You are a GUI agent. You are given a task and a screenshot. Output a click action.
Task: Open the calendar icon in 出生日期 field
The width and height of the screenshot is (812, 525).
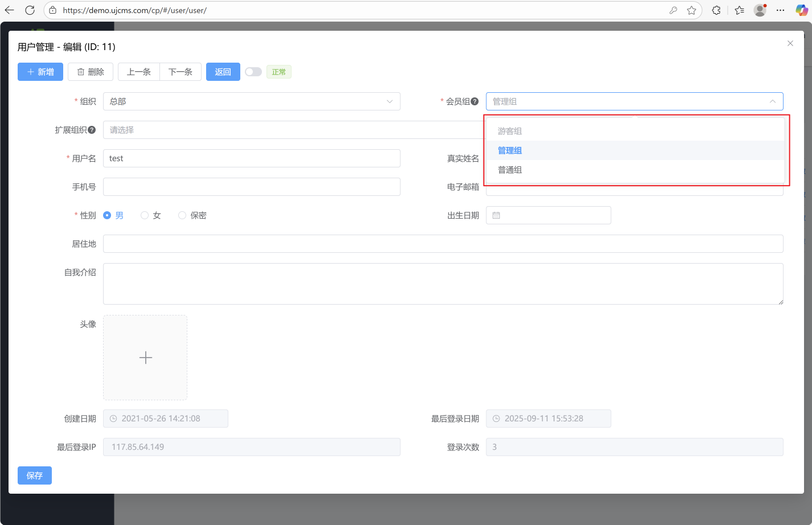[x=497, y=215]
